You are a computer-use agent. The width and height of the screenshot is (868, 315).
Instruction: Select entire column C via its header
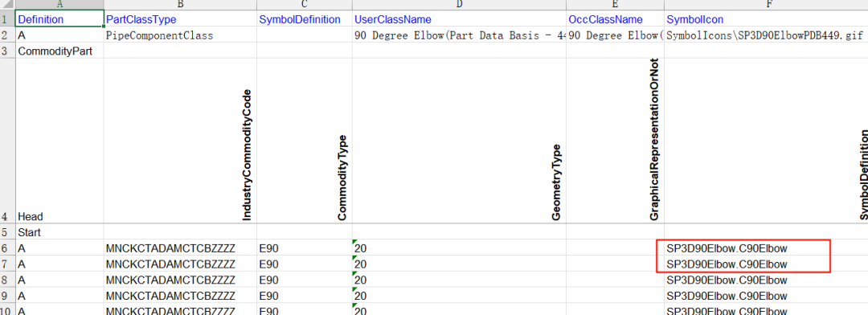click(305, 5)
